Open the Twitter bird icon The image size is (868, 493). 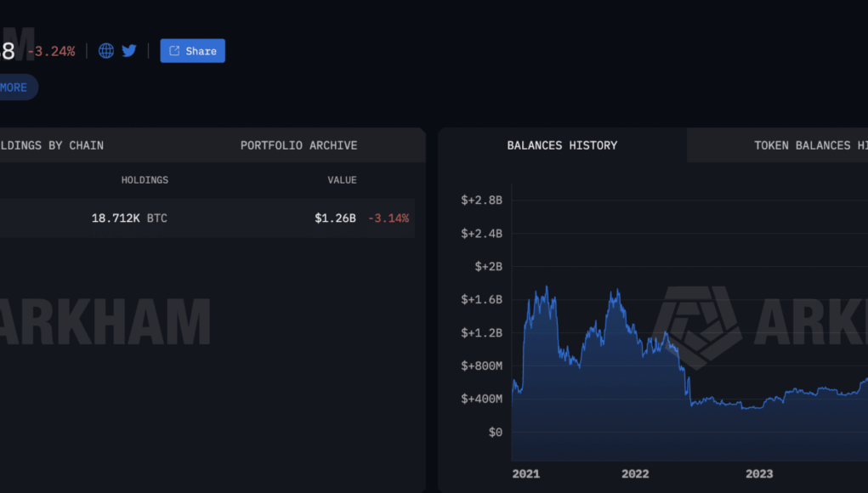click(129, 51)
